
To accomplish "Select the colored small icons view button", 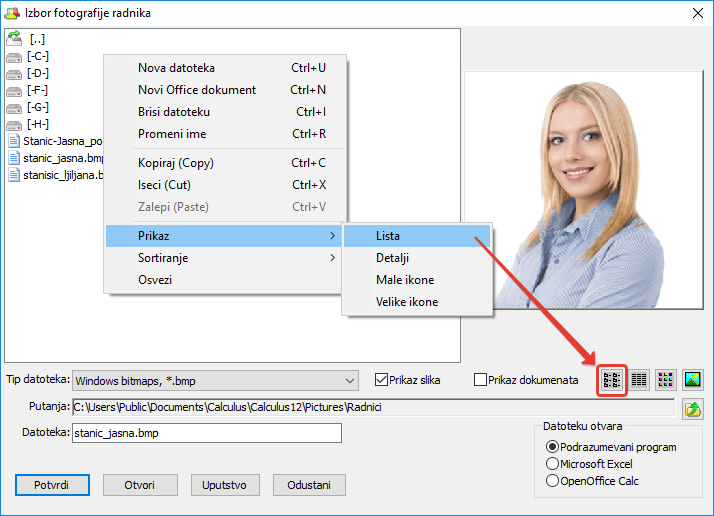I will pos(665,380).
